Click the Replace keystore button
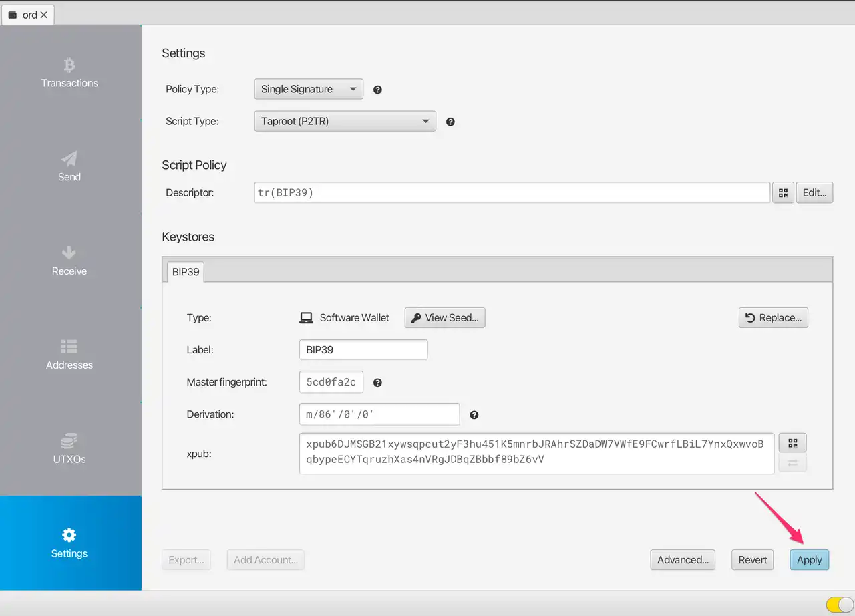The height and width of the screenshot is (616, 855). tap(773, 318)
